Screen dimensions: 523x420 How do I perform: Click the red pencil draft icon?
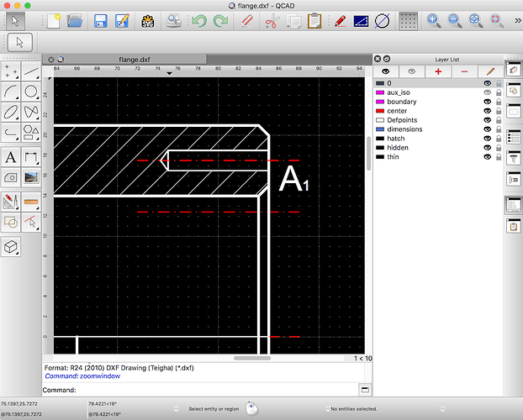[340, 21]
